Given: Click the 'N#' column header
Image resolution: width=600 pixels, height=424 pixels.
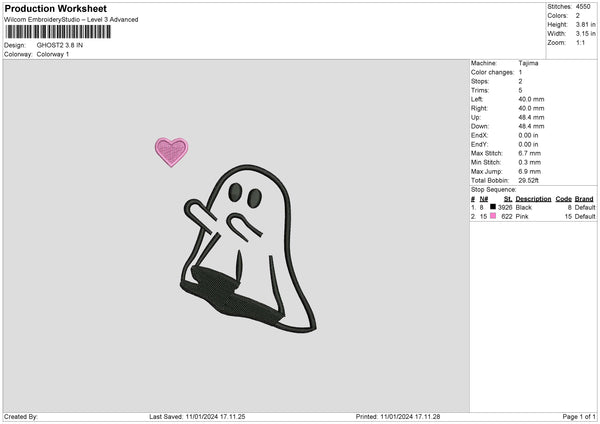Looking at the screenshot, I should coord(484,199).
